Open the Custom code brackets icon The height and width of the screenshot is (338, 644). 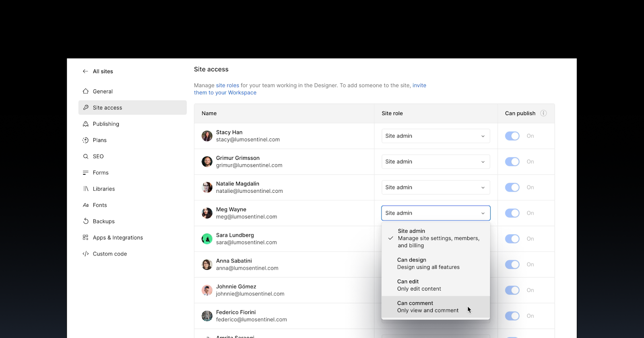tap(85, 254)
